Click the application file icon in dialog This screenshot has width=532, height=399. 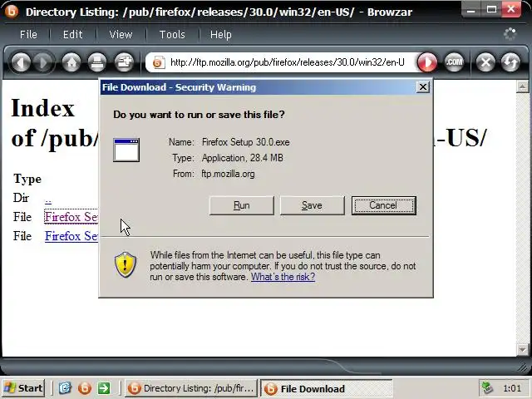pos(126,150)
